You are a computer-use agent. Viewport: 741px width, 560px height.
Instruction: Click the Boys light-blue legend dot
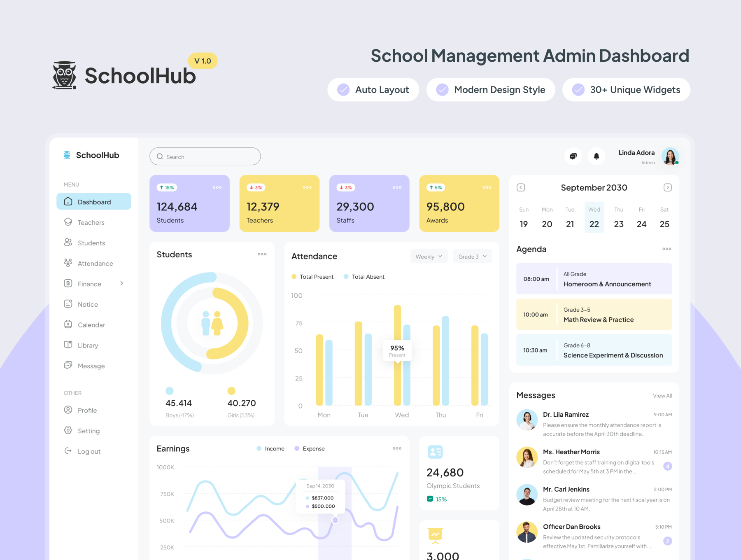170,391
